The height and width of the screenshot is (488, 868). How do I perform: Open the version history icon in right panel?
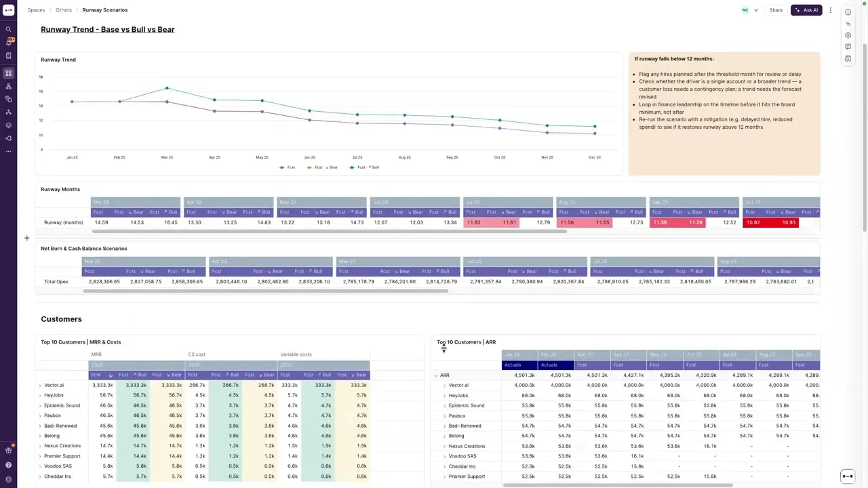point(848,59)
